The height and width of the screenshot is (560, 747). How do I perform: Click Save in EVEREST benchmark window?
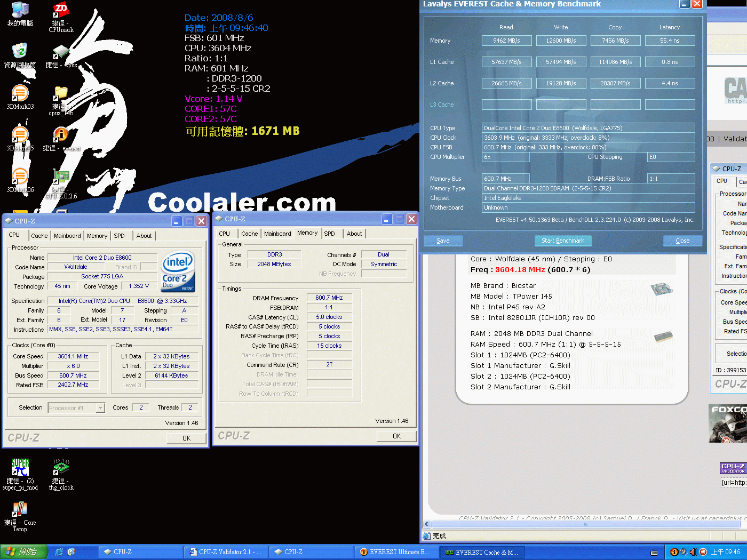coord(443,241)
